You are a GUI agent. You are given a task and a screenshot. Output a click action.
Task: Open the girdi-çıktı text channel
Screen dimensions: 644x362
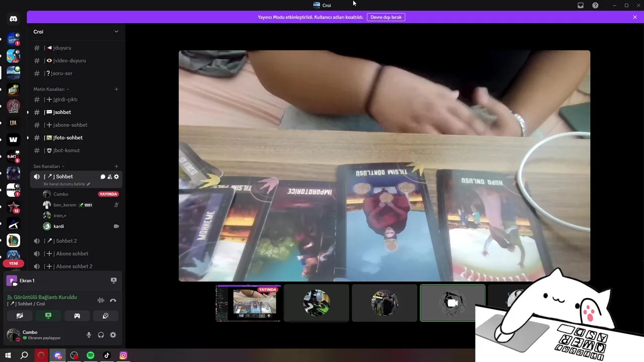pyautogui.click(x=75, y=100)
